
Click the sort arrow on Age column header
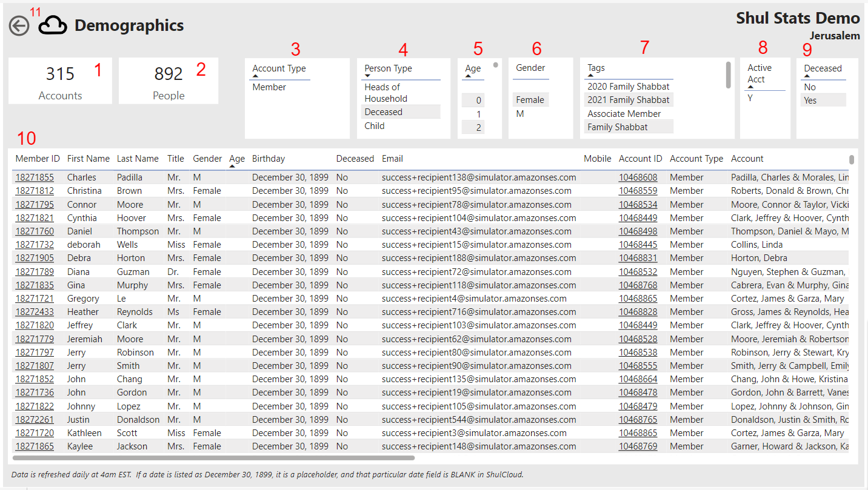click(232, 165)
